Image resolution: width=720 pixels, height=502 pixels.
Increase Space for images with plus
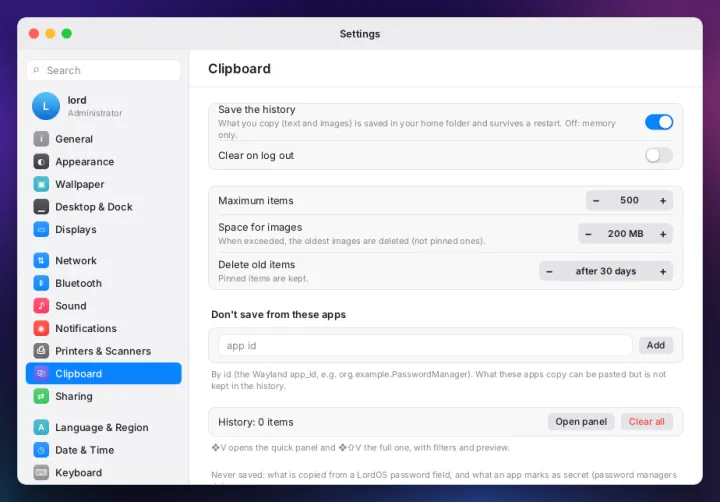663,234
